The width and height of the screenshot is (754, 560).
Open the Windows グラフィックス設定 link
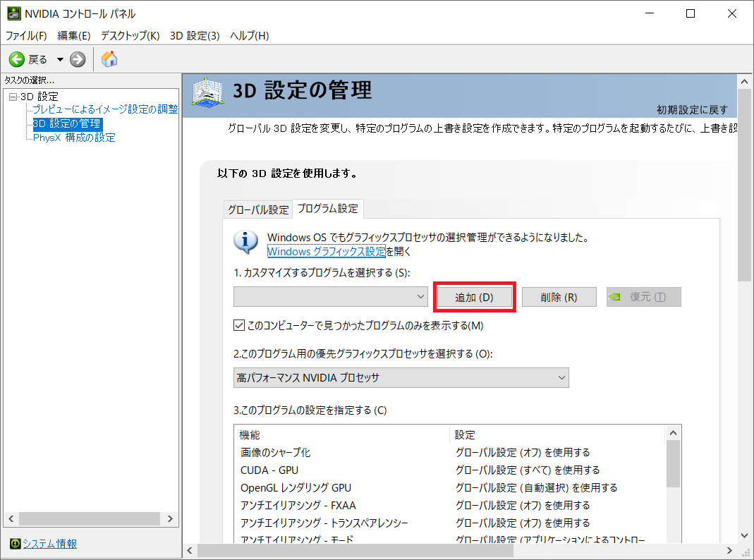coord(327,251)
